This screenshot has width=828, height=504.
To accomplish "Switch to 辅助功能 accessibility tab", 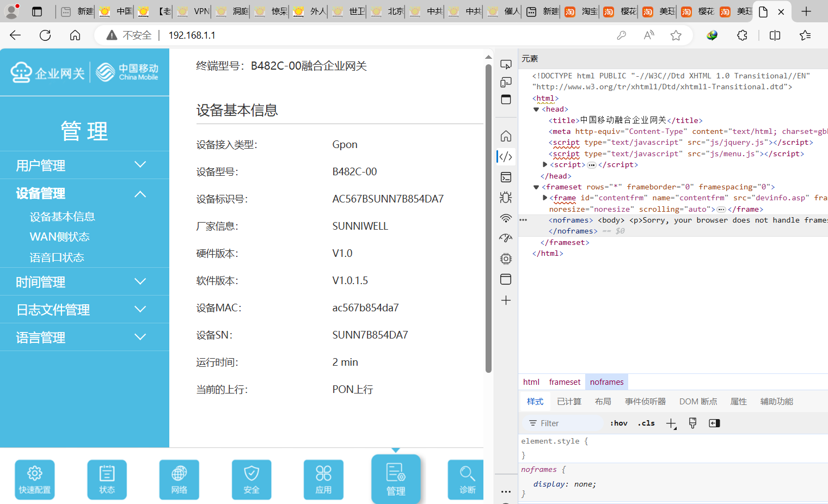I will [x=776, y=402].
